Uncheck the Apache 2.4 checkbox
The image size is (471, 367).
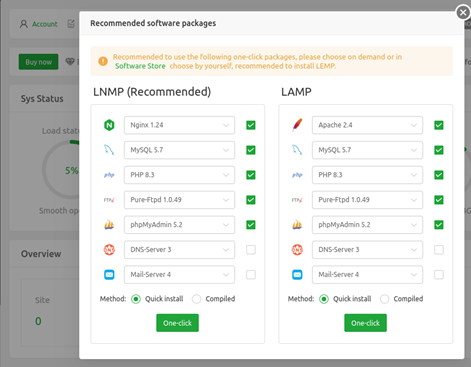(439, 125)
